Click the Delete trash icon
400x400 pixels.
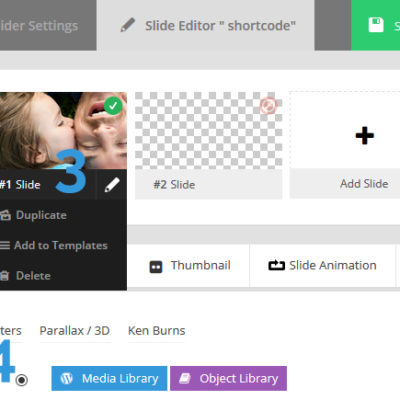coord(4,276)
